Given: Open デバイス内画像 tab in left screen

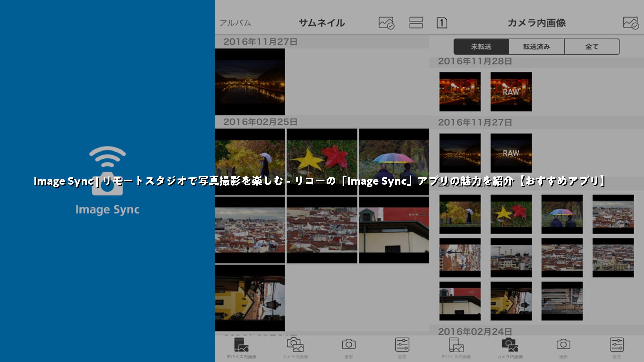Looking at the screenshot, I should (241, 348).
